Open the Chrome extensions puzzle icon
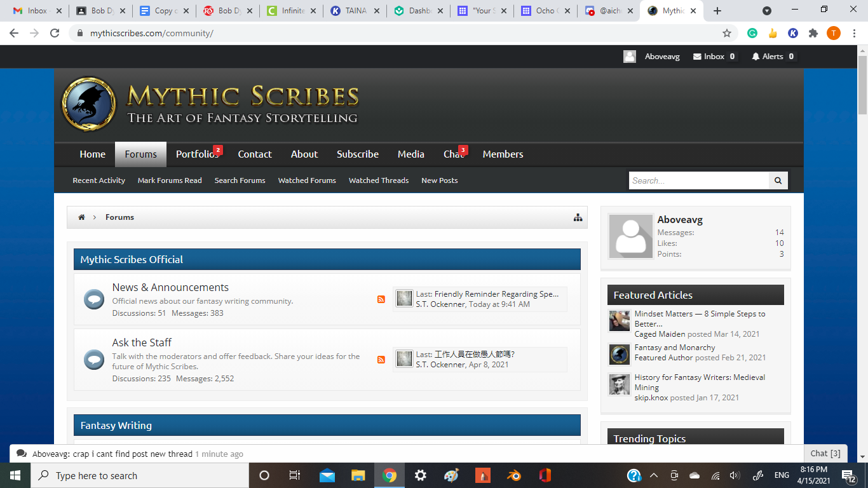 [x=813, y=33]
